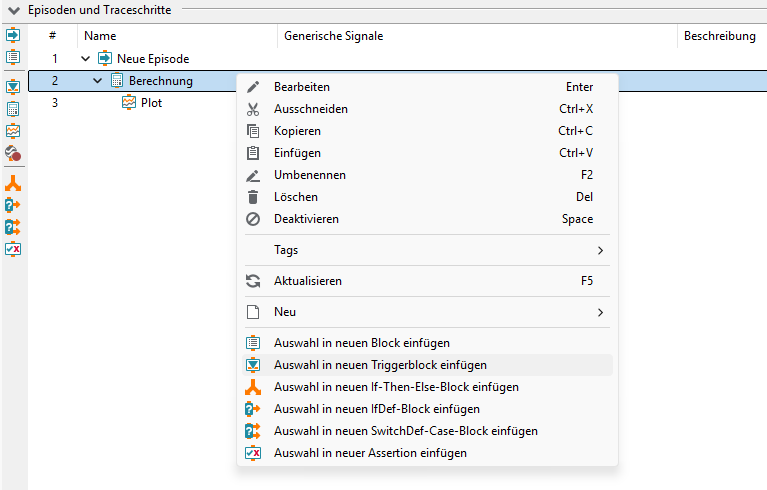Screen dimensions: 767x490
Task: Click the copy icon beside Kopieren
Action: point(253,131)
